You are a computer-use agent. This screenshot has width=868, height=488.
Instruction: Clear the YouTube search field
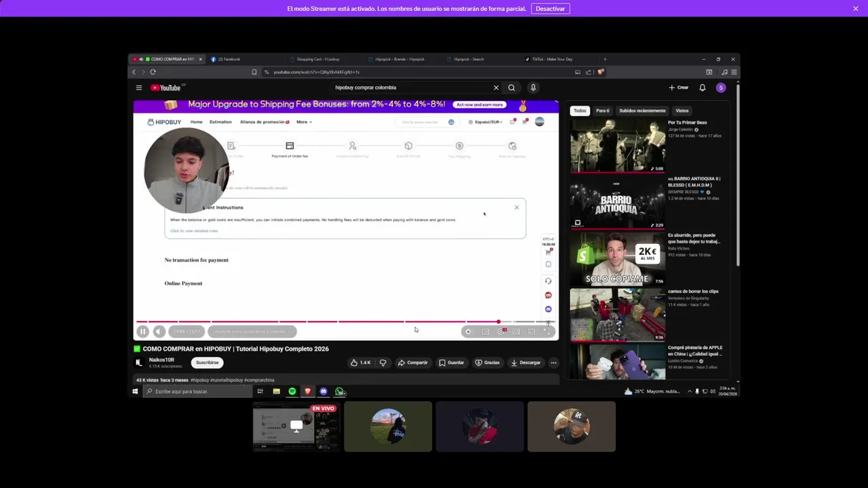point(496,87)
